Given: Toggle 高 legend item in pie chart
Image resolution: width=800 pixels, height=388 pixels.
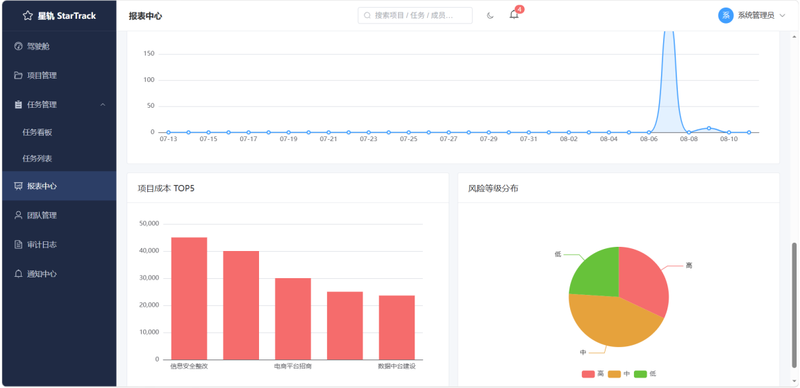Looking at the screenshot, I should pyautogui.click(x=593, y=374).
